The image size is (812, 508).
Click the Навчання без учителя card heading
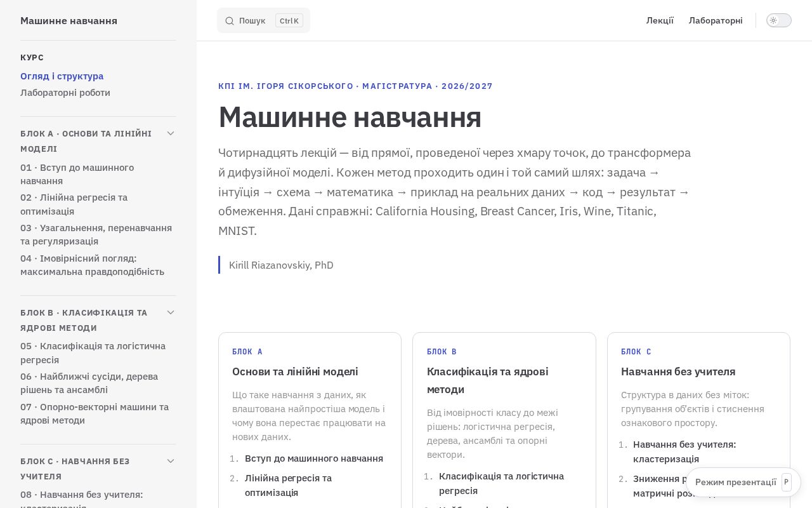pyautogui.click(x=678, y=371)
